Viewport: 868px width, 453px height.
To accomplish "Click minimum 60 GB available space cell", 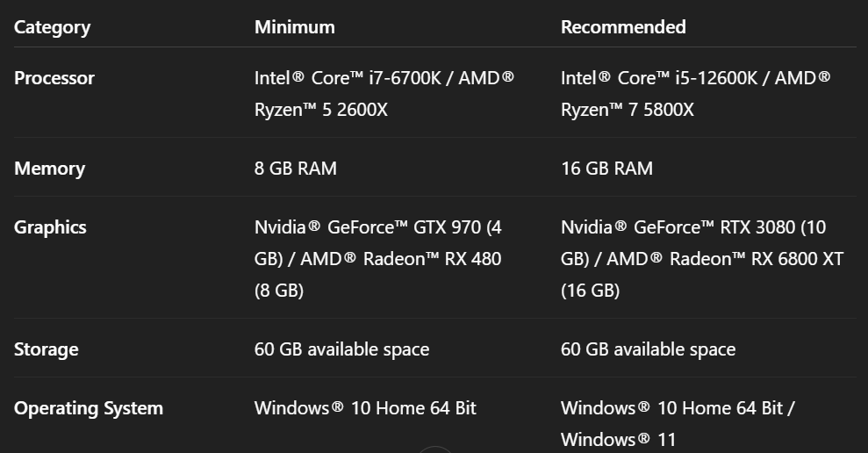I will [341, 349].
